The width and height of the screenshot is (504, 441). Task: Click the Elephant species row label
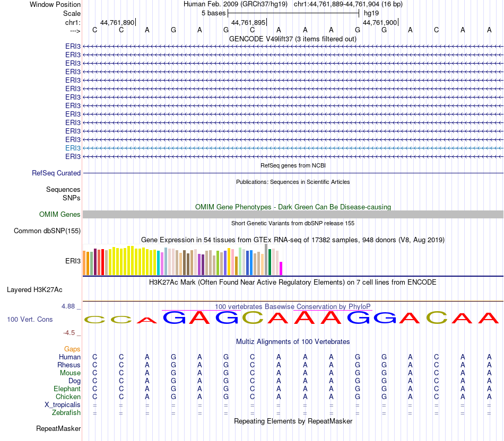coord(67,389)
